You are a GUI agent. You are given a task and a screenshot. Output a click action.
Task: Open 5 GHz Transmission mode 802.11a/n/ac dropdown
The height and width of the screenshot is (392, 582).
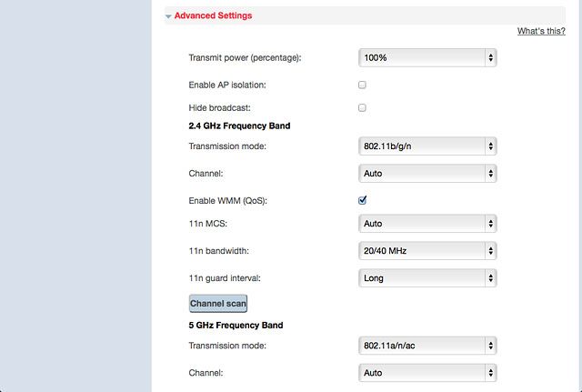point(427,346)
